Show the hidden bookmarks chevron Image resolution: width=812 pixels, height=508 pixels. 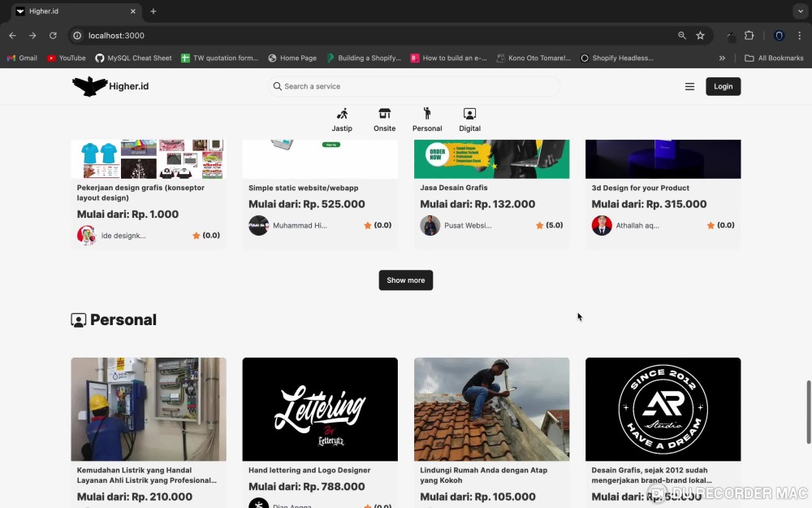(x=722, y=58)
